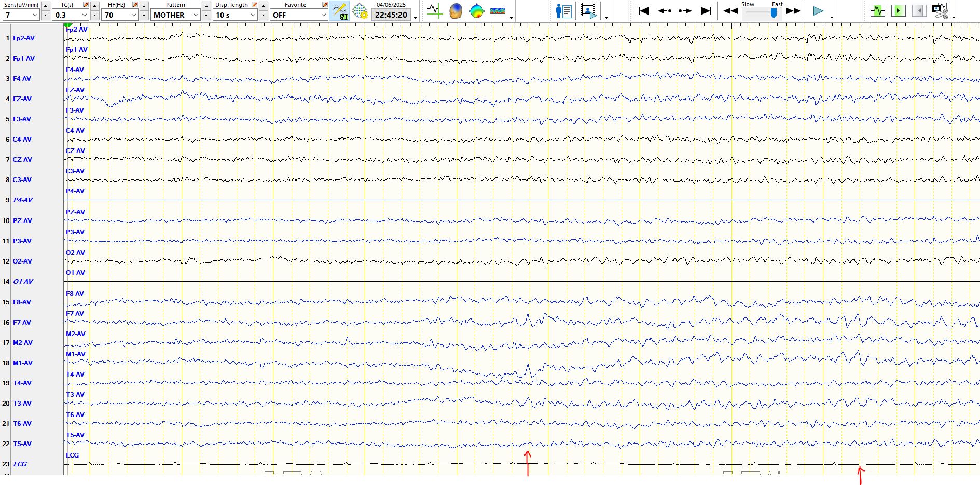Image resolution: width=980 pixels, height=485 pixels.
Task: Click the green waveform icon at the toolbar's right end
Action: pos(878,10)
